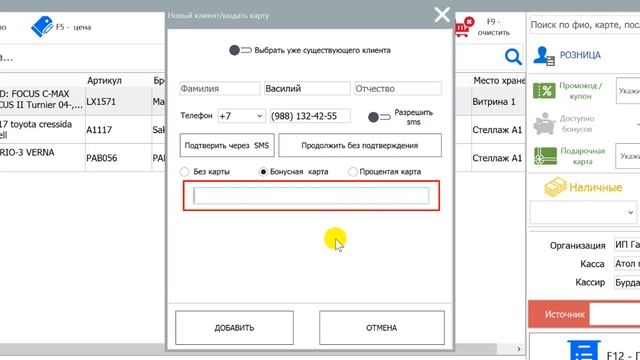Image resolution: width=640 pixels, height=360 pixels.
Task: Click the Наличные payment label
Action: pyautogui.click(x=596, y=187)
